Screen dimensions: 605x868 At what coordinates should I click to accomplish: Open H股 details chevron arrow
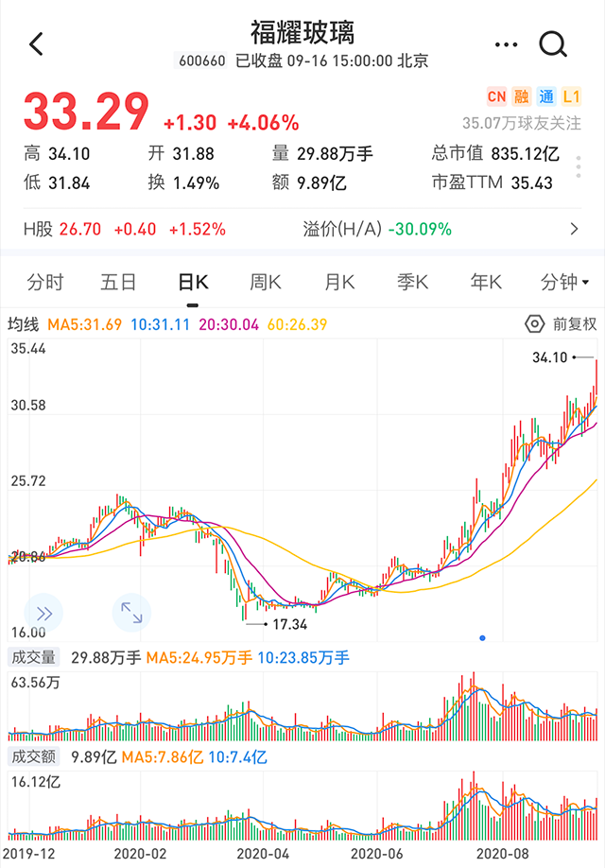(x=574, y=229)
